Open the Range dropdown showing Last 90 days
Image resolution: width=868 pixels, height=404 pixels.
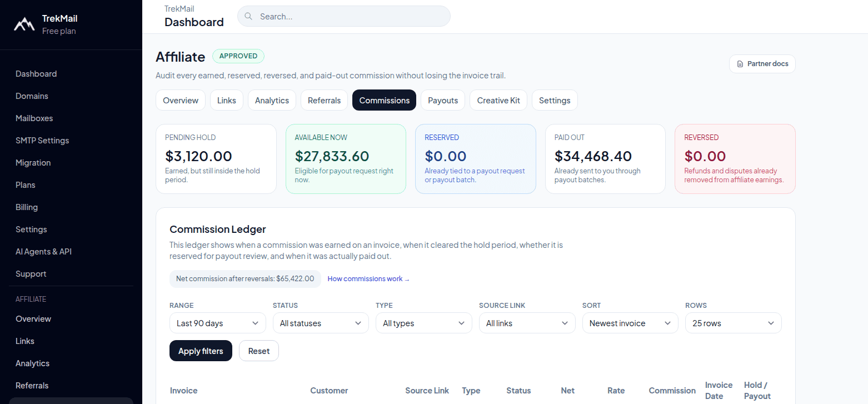(x=217, y=323)
